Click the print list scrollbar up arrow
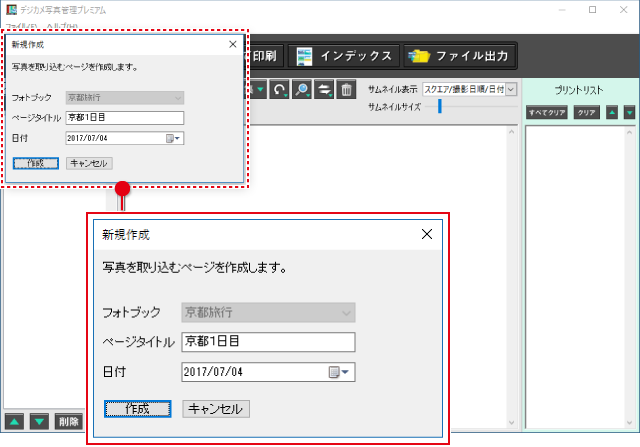 [x=629, y=132]
